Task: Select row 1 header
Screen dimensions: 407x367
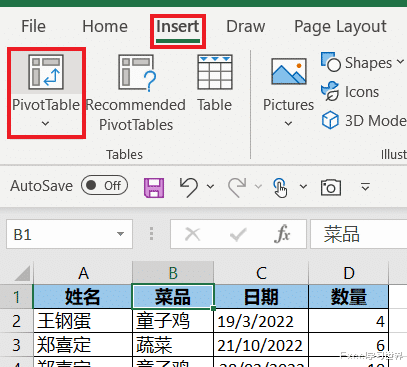Action: click(16, 297)
